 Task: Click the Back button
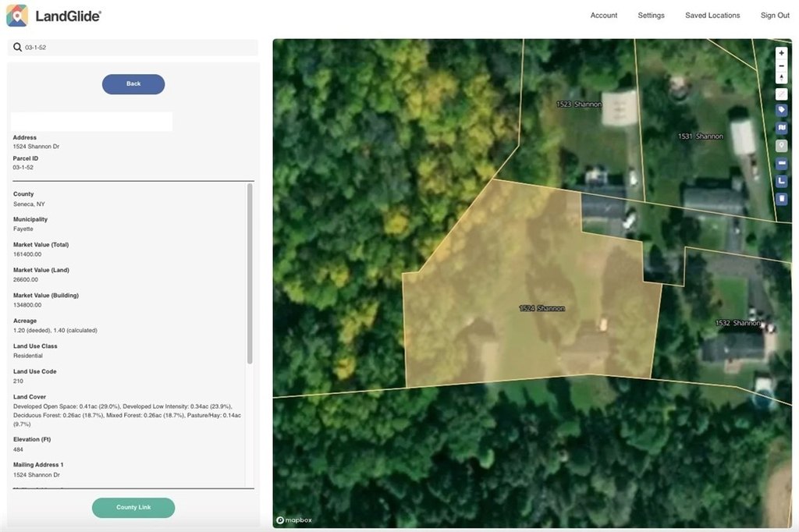tap(133, 84)
